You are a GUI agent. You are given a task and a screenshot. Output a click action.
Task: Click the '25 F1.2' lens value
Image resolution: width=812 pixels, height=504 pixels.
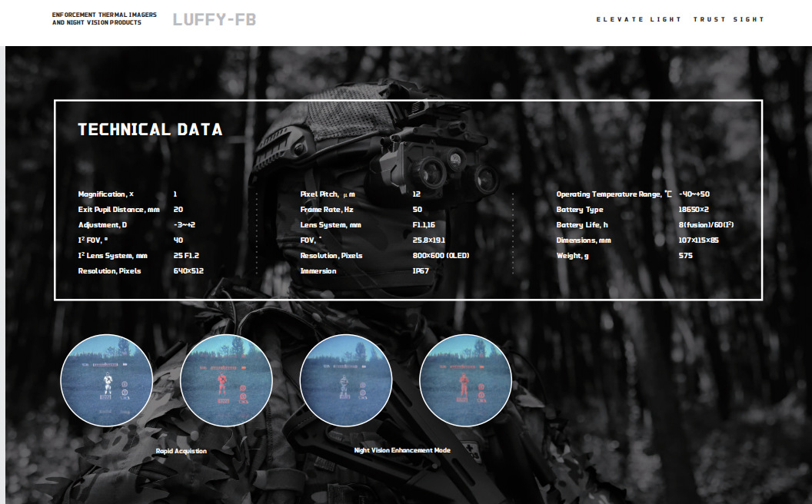click(x=186, y=256)
